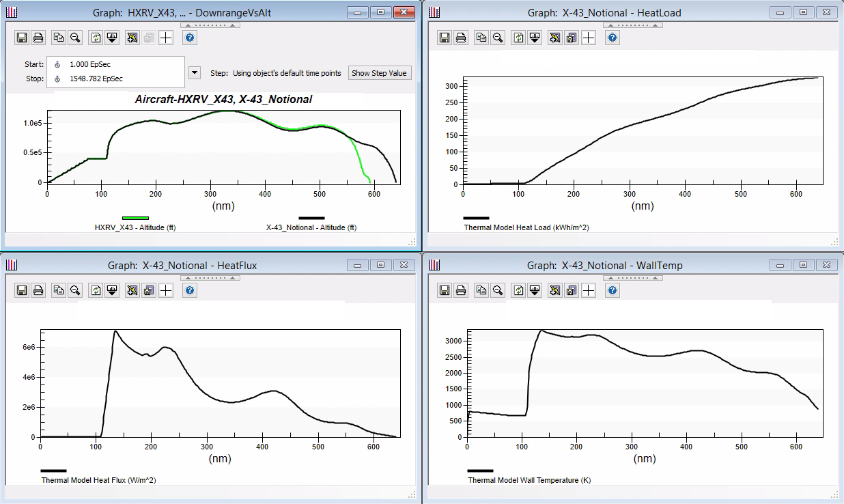
Task: Click the Stop time field 1548.782 EpSec
Action: (96, 79)
